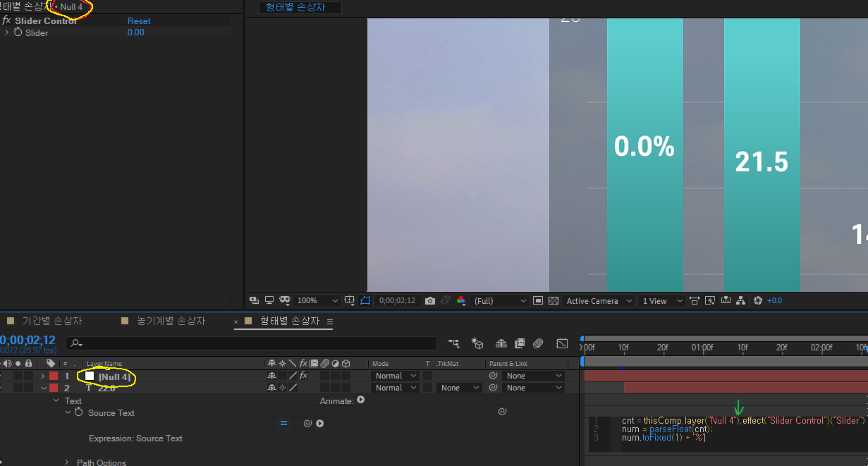
Task: Click the primary viewer monitor icon
Action: point(269,300)
